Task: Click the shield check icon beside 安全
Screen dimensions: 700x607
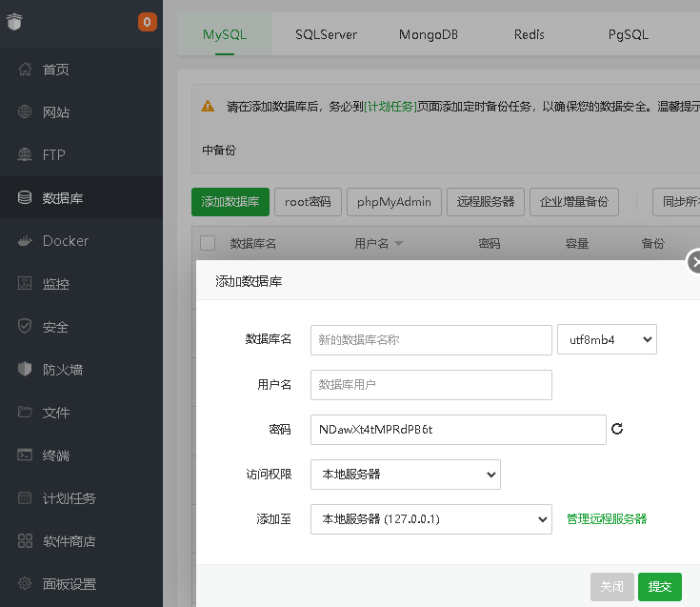Action: coord(25,326)
